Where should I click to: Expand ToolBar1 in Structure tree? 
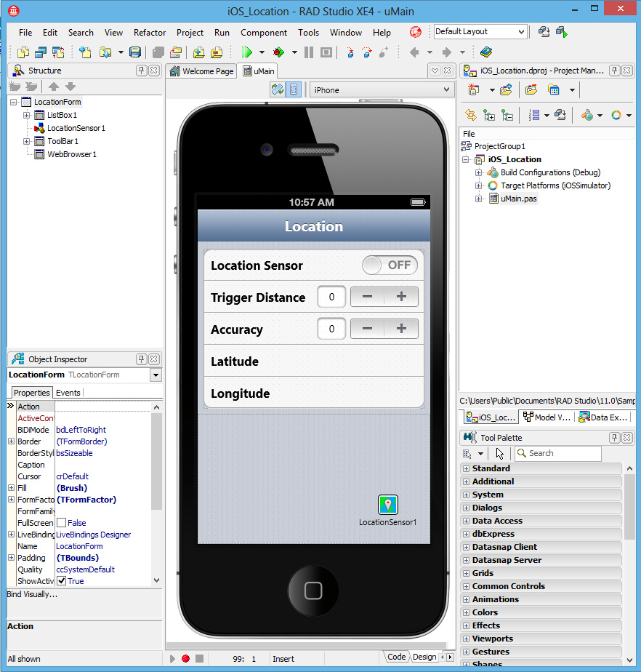click(27, 141)
